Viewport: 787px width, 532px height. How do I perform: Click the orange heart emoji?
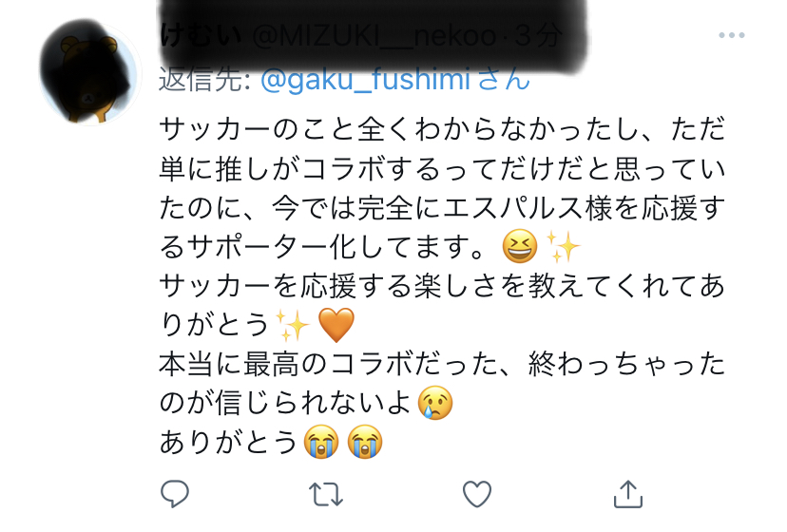pos(335,326)
